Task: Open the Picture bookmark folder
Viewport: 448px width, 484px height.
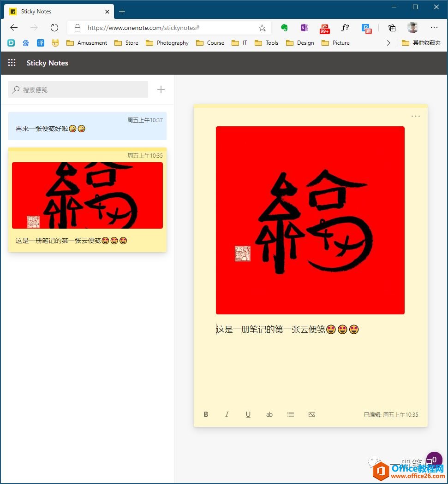Action: click(335, 43)
